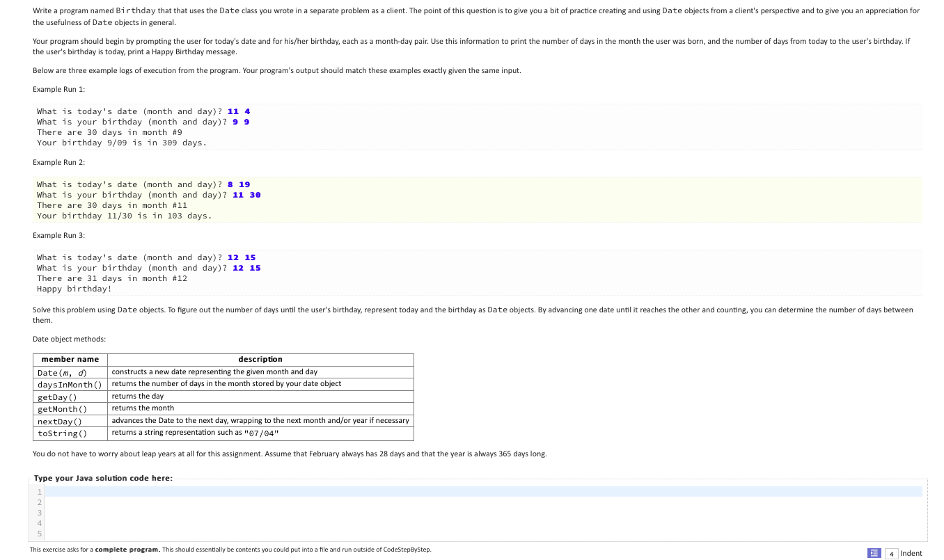Click the Indent size input showing 4
Image resolution: width=944 pixels, height=560 pixels.
(x=891, y=553)
